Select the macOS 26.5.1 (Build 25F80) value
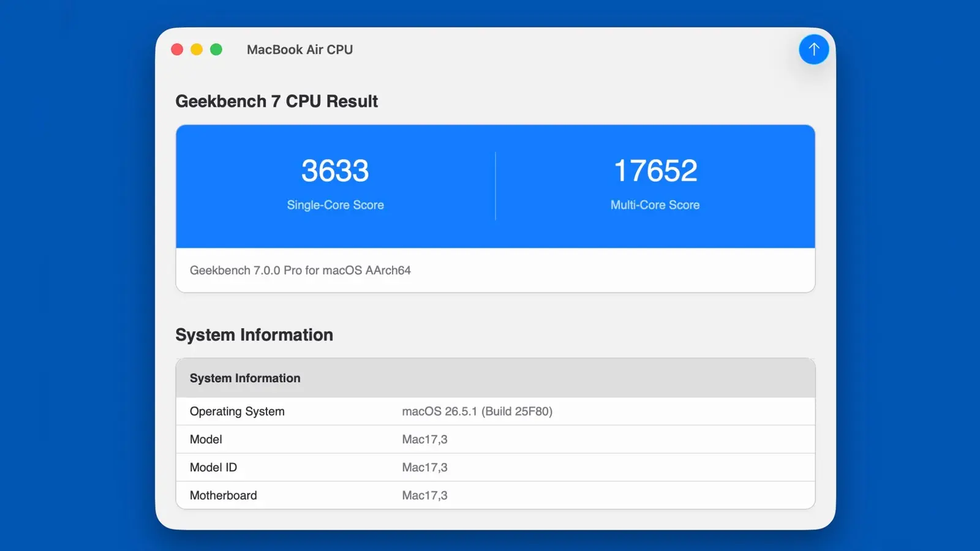 477,411
